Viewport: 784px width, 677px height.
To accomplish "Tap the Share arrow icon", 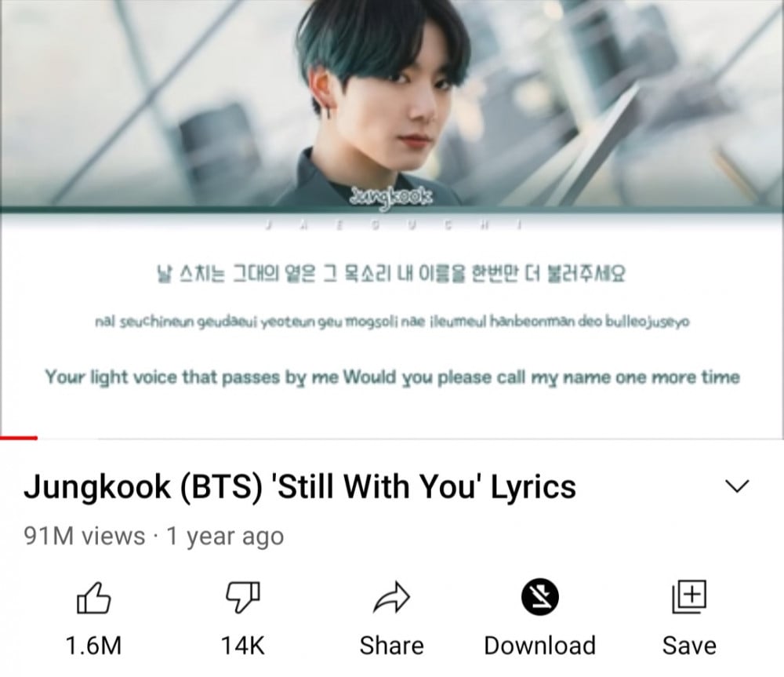I will [x=391, y=598].
